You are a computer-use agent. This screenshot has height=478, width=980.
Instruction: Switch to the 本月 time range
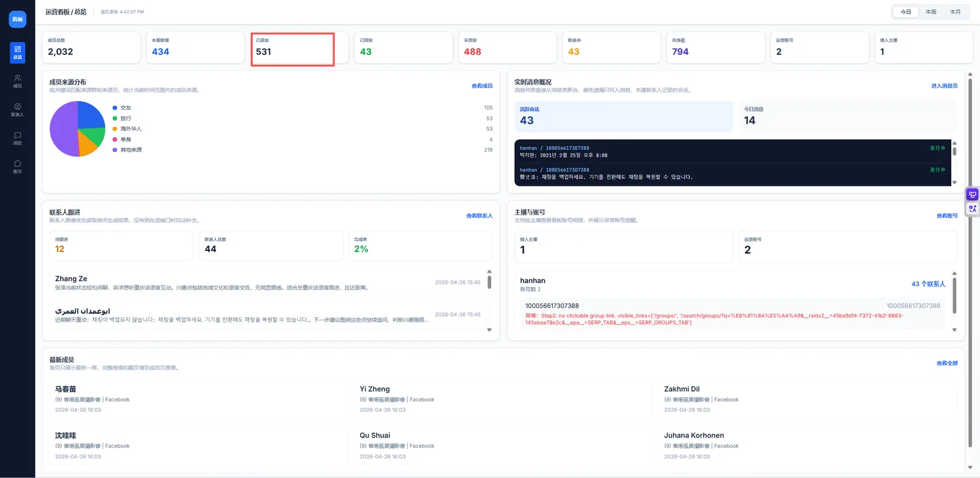955,12
